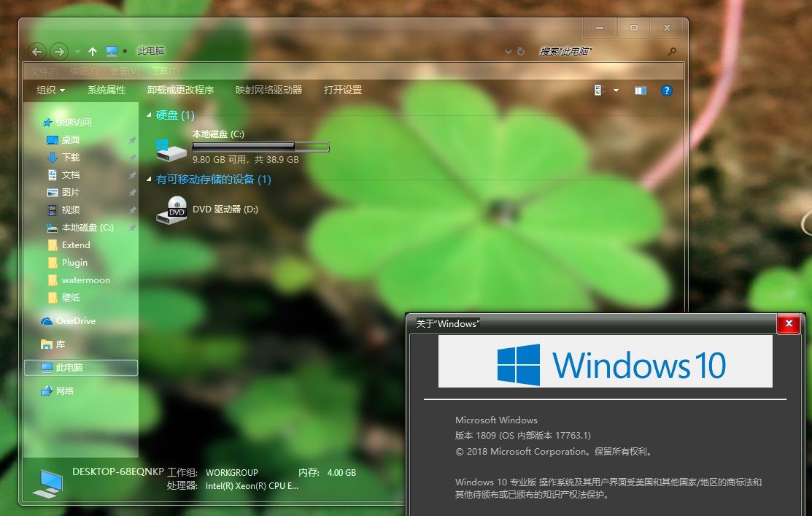Open the 文件(F) menu
This screenshot has height=516, width=812.
44,71
